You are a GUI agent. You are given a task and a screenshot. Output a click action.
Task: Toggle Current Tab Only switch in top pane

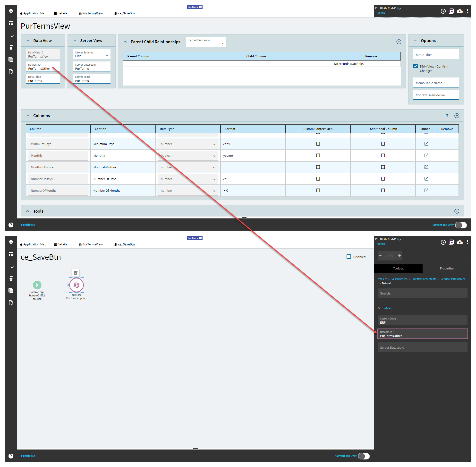click(461, 225)
